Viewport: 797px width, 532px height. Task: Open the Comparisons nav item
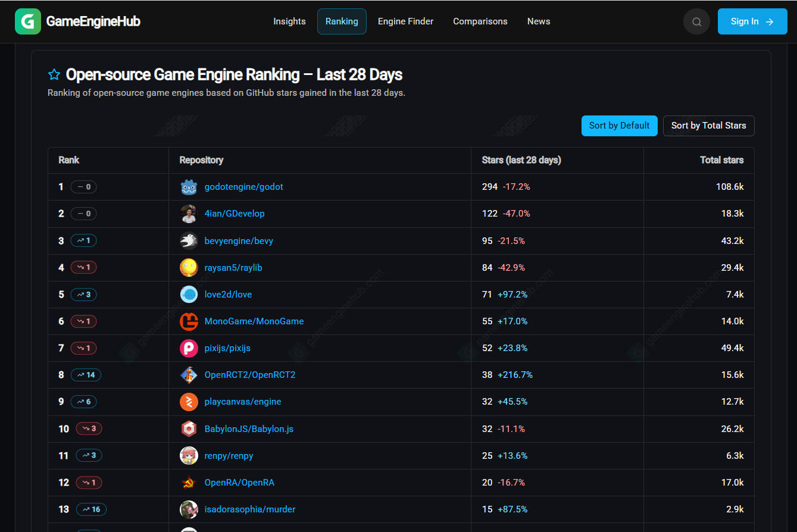[x=480, y=21]
